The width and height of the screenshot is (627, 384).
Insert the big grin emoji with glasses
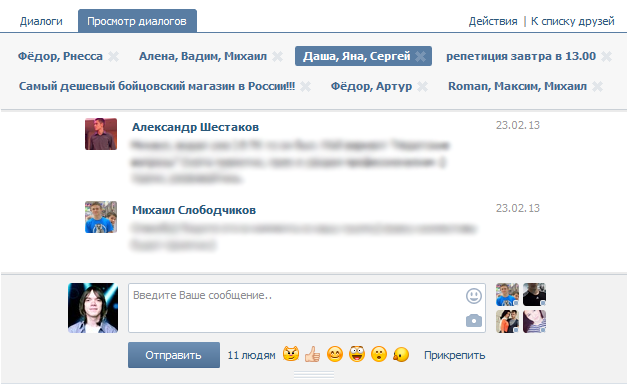(x=357, y=354)
